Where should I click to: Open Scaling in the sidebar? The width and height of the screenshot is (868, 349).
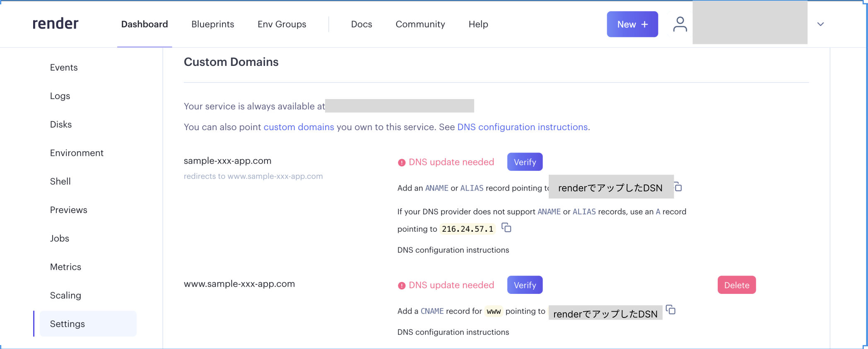pyautogui.click(x=65, y=295)
